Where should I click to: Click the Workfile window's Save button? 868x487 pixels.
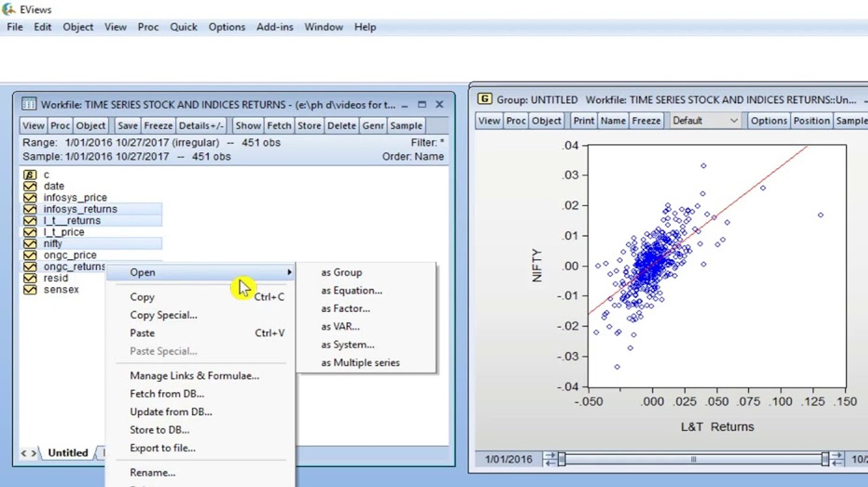click(127, 125)
